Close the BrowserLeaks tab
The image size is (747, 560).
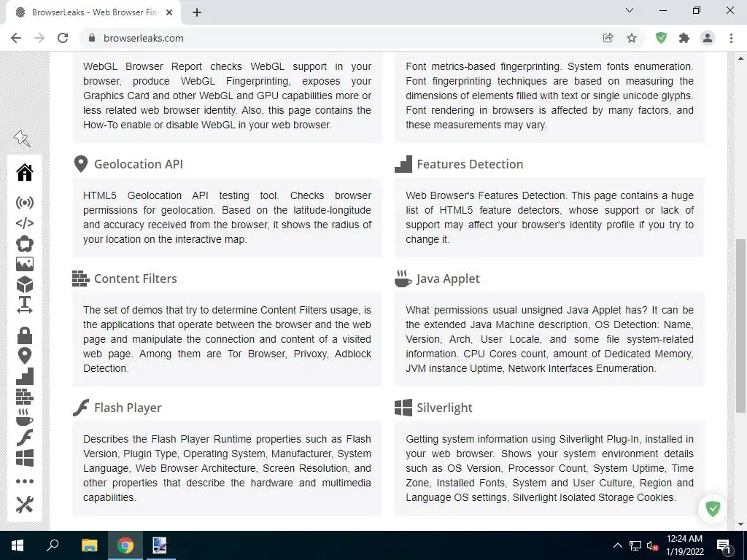click(169, 13)
